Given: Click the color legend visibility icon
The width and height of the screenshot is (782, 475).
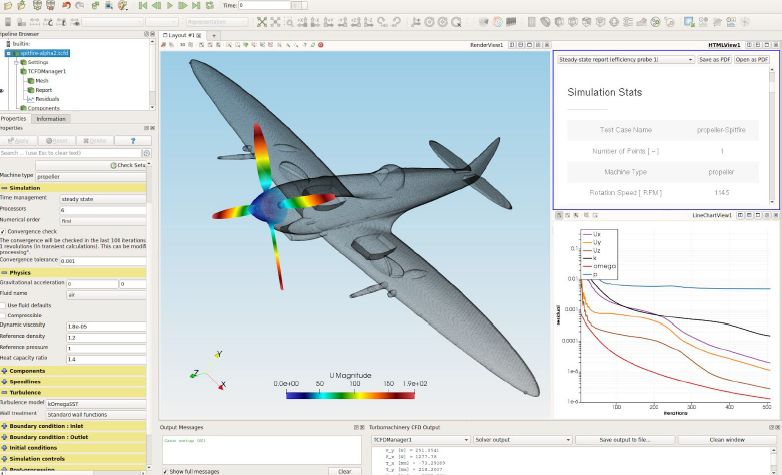Looking at the screenshot, I should click(x=7, y=21).
